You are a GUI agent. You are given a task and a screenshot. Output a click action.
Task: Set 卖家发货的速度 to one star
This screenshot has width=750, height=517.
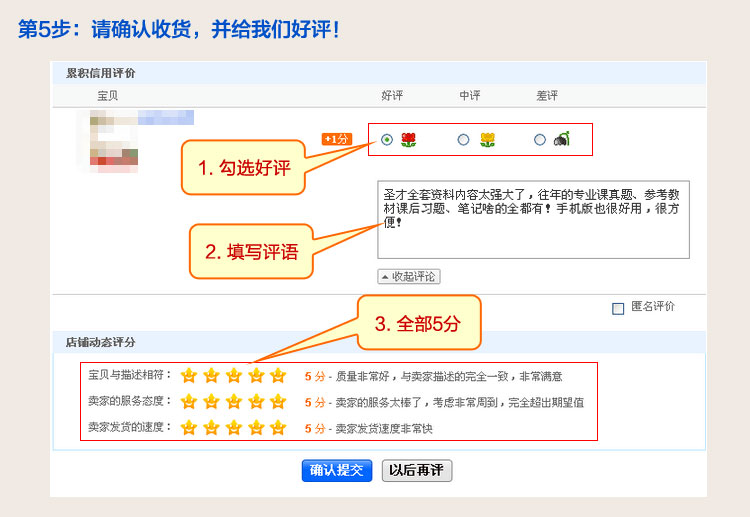[189, 427]
